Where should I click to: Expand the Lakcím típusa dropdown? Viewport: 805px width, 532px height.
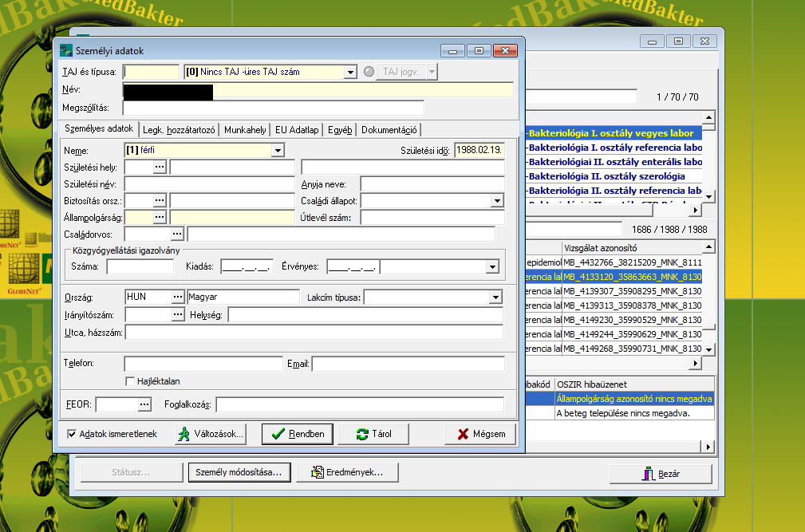495,298
